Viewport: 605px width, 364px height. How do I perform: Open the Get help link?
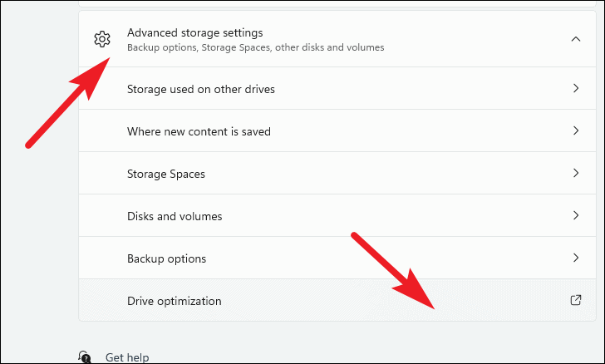coord(127,357)
